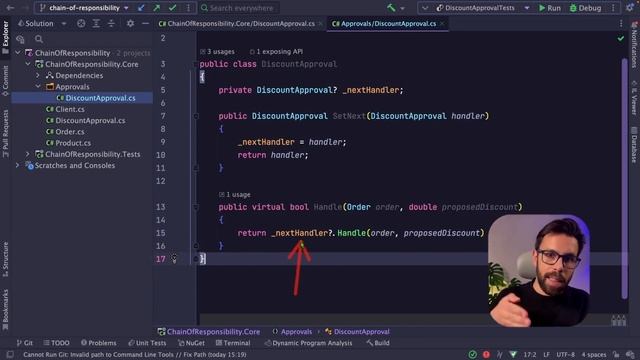640x360 pixels.
Task: Click the Debug button
Action: pyautogui.click(x=585, y=8)
